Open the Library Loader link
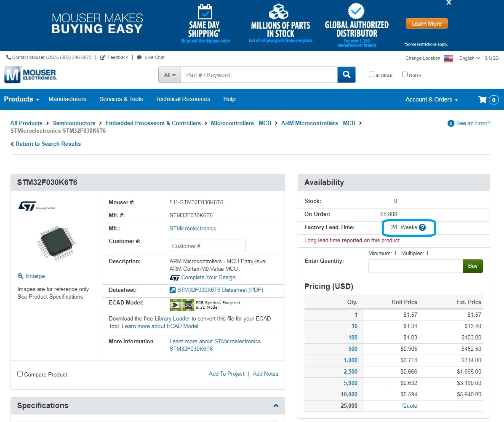This screenshot has width=504, height=422. [172, 318]
